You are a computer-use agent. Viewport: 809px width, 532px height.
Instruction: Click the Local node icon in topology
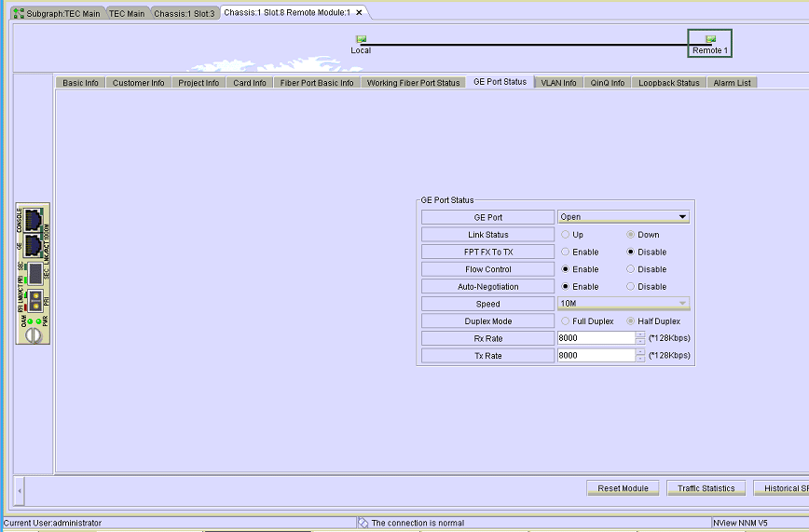tap(362, 39)
